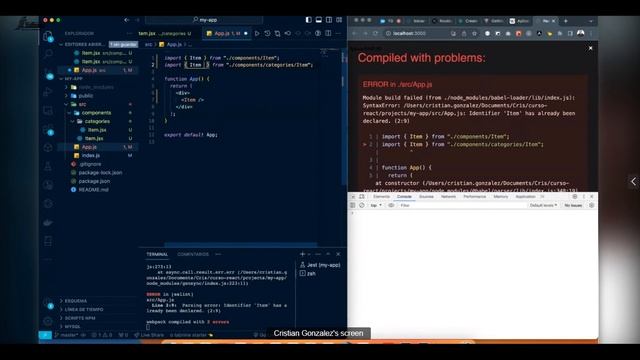Toggle the DevTools inspect element icon

[x=353, y=197]
